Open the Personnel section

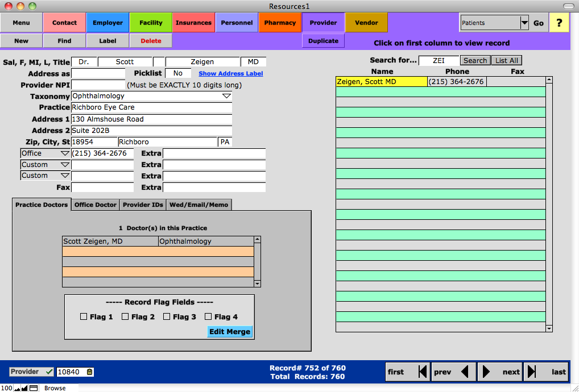(x=237, y=23)
